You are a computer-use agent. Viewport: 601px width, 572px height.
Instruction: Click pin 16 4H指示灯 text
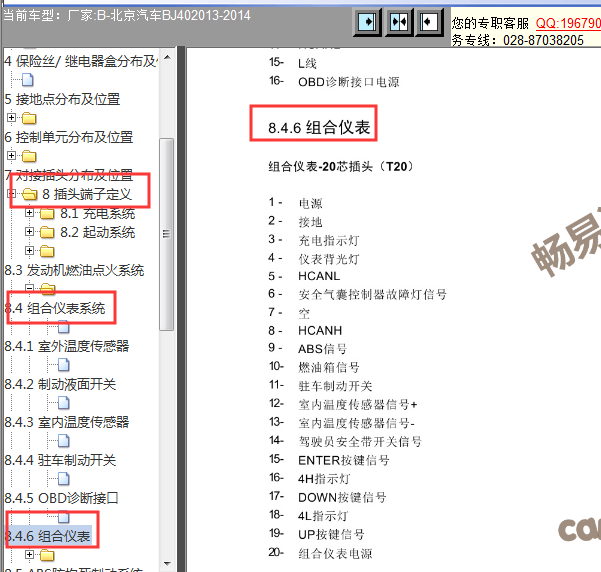tap(324, 479)
